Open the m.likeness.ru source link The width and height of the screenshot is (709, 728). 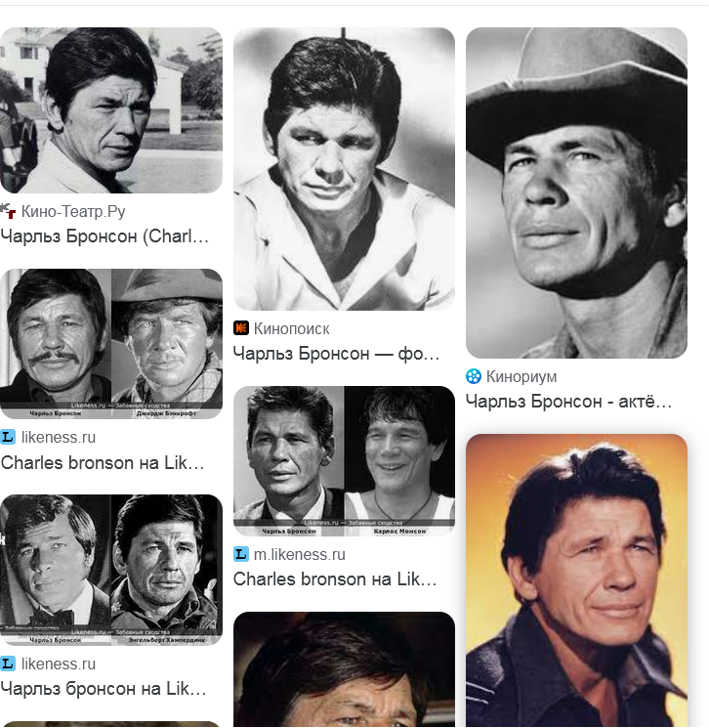coord(299,554)
